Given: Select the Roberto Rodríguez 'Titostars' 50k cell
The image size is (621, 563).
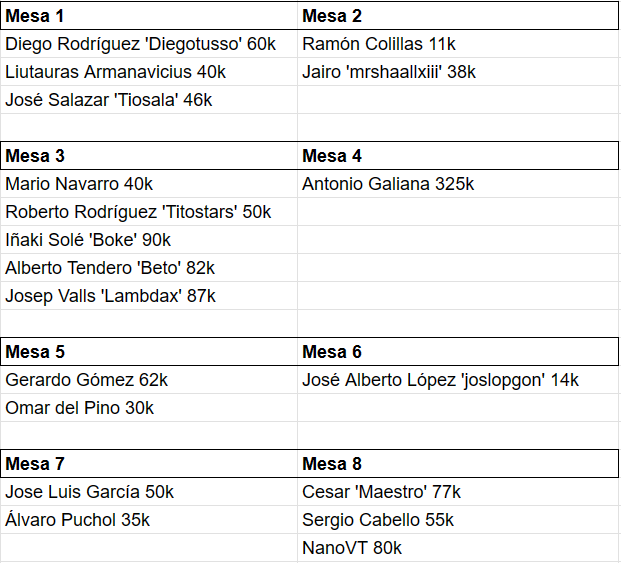Looking at the screenshot, I should point(149,212).
